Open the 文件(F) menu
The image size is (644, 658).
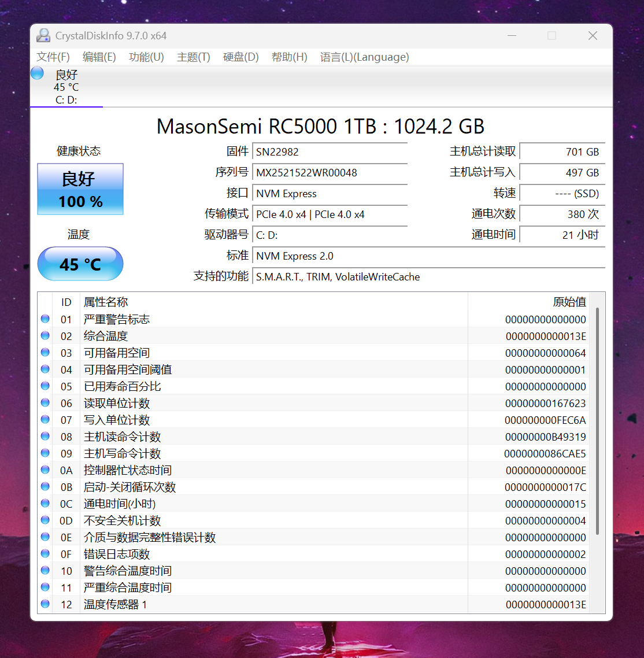click(x=53, y=57)
